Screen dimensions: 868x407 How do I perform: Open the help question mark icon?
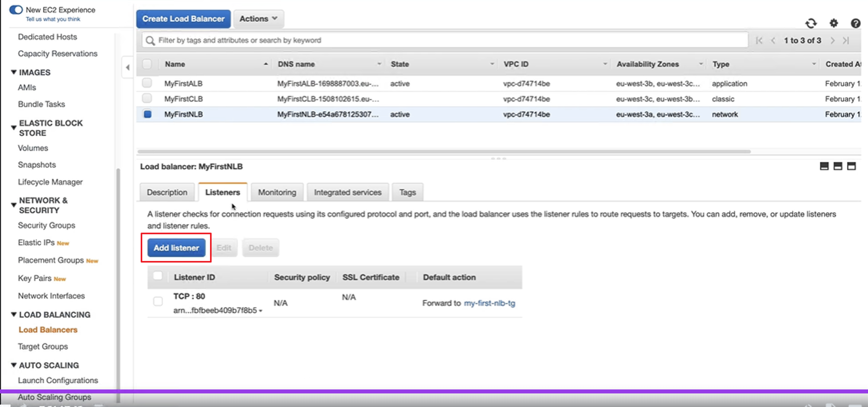tap(855, 23)
